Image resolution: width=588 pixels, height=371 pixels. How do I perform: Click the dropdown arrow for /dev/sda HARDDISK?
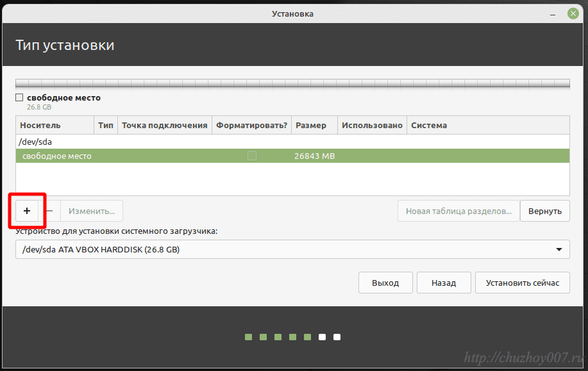(559, 249)
